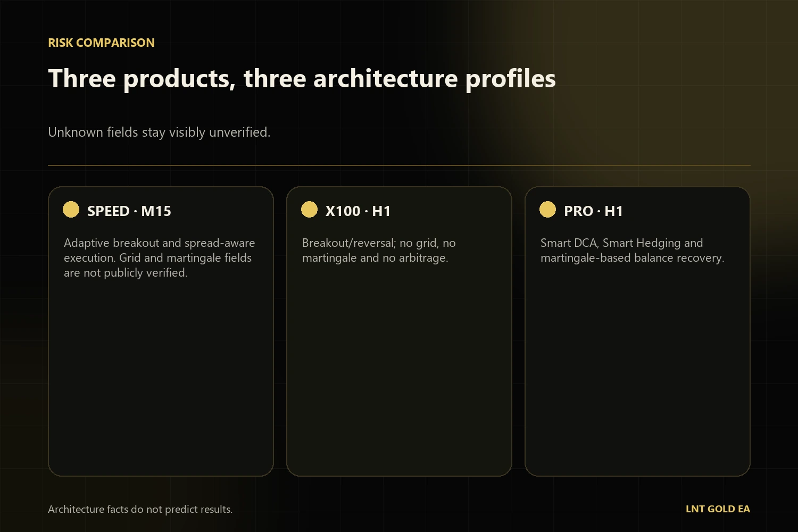Click 'martingale-based balance recovery' text

(x=631, y=258)
